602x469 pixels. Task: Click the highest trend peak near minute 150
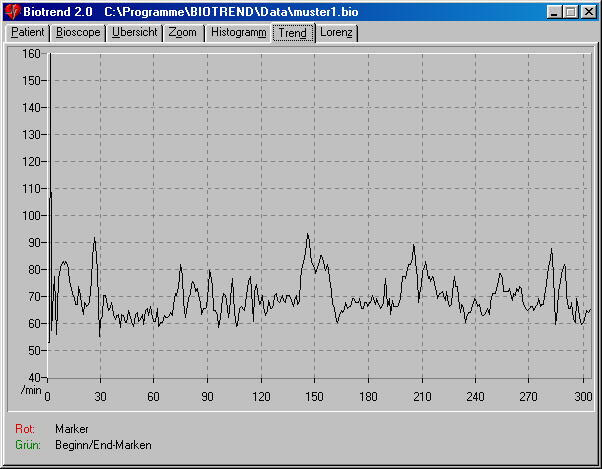pos(307,235)
